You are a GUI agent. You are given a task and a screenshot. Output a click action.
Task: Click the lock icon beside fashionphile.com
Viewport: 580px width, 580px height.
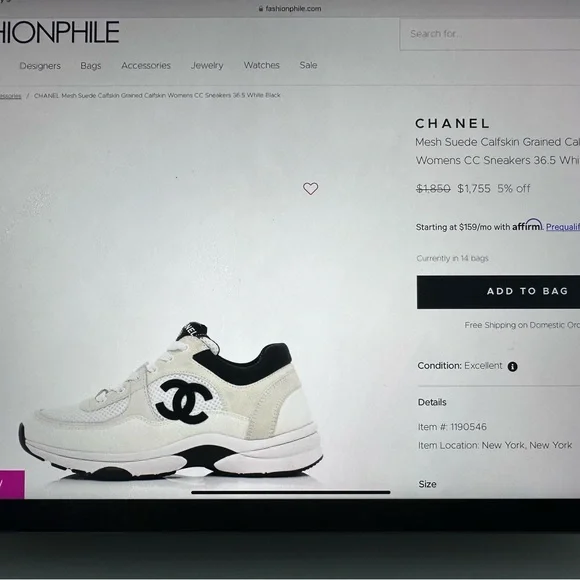click(261, 9)
